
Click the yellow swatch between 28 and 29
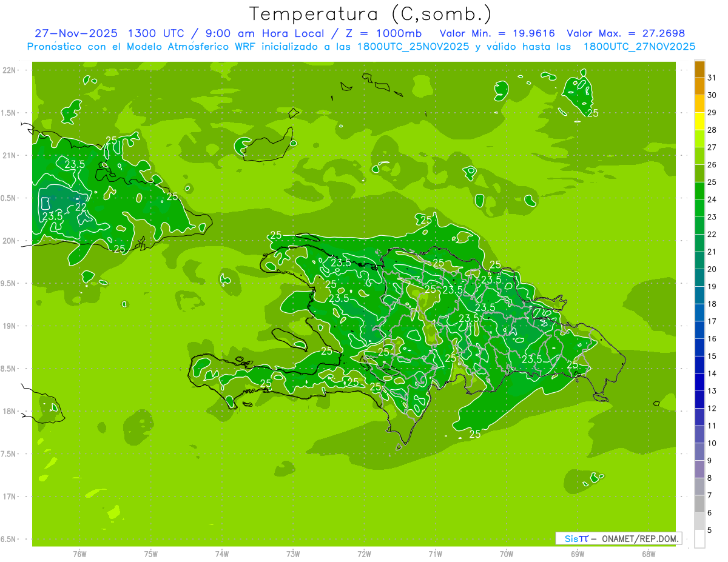(699, 121)
